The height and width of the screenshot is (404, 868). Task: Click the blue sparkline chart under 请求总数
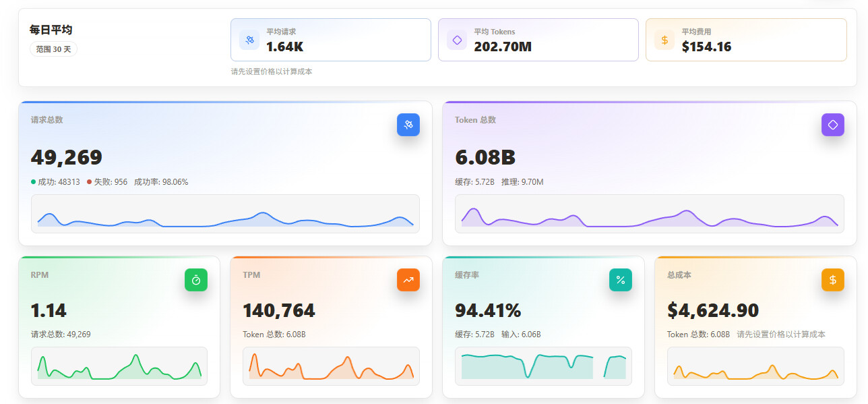[x=225, y=214]
